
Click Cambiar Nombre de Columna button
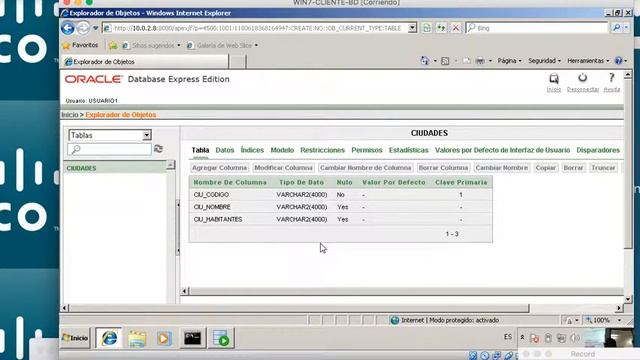[x=366, y=168]
